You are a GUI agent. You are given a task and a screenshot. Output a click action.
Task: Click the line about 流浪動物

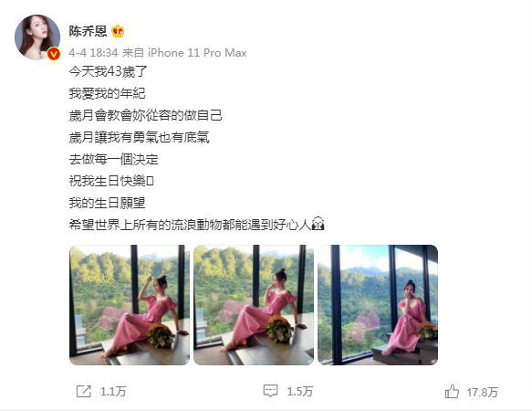[197, 225]
